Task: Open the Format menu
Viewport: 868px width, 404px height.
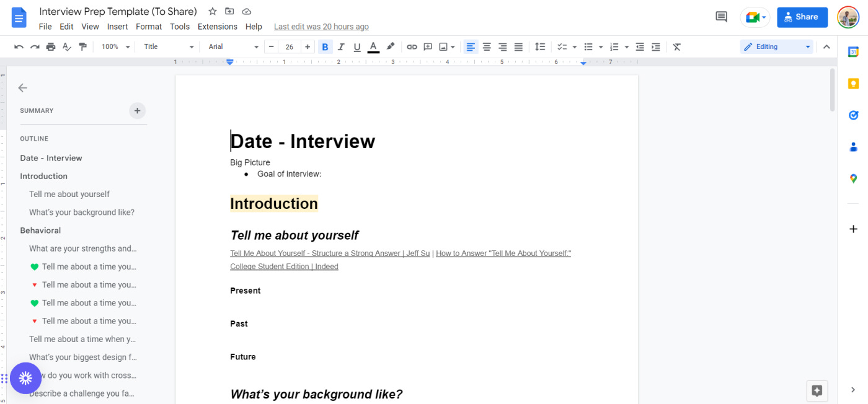Action: (x=149, y=26)
